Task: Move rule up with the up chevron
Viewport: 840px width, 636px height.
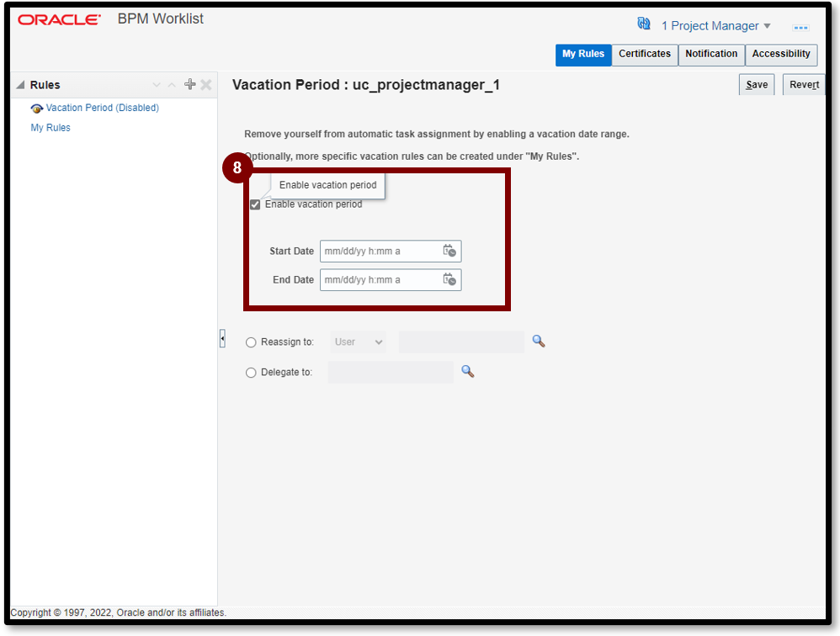Action: tap(172, 85)
